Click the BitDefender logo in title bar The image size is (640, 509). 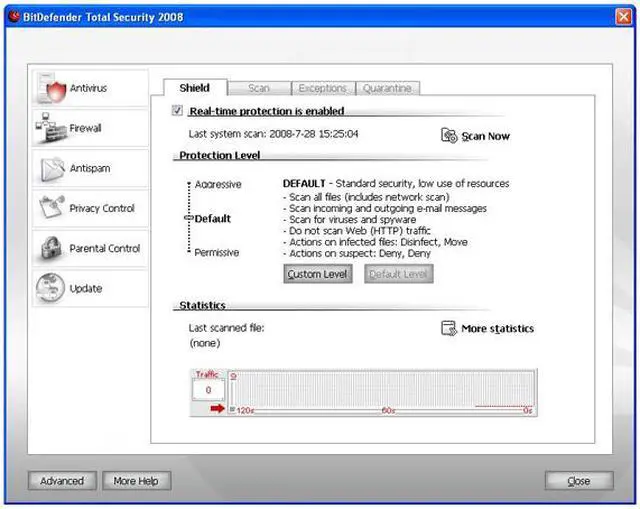tap(14, 14)
